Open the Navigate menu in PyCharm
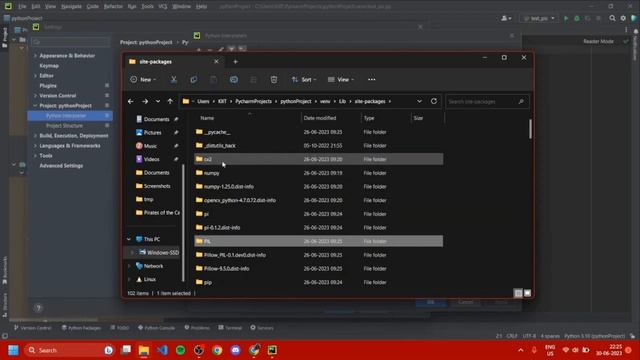Viewport: 640px width, 360px height. [71, 7]
